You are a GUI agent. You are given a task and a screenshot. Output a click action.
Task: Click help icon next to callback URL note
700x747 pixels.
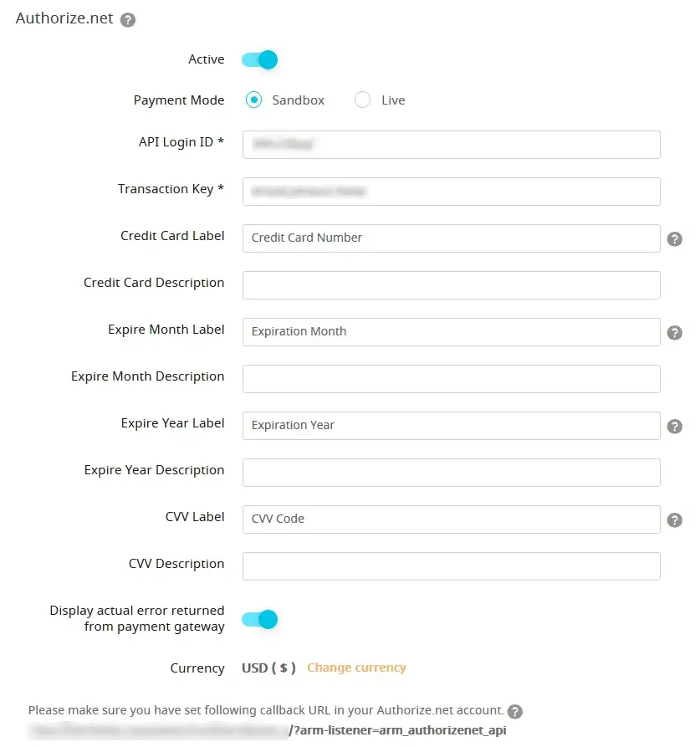click(x=515, y=712)
